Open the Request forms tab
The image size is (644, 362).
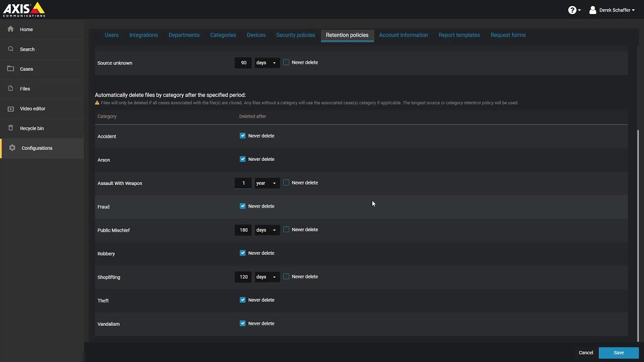[508, 35]
